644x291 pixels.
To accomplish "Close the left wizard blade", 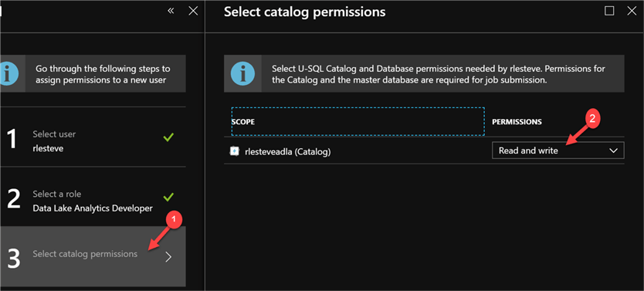I will coord(193,11).
